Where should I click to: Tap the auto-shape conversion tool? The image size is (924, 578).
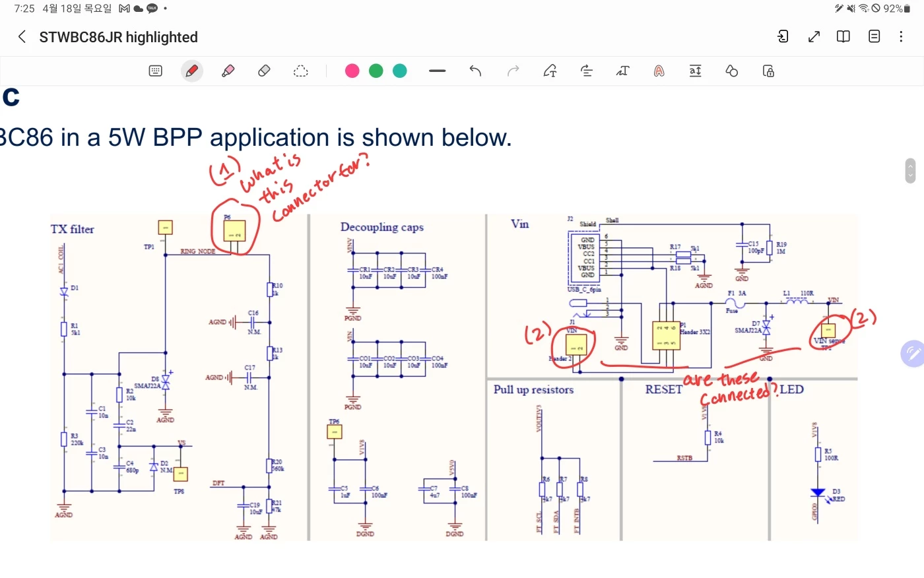coord(550,71)
